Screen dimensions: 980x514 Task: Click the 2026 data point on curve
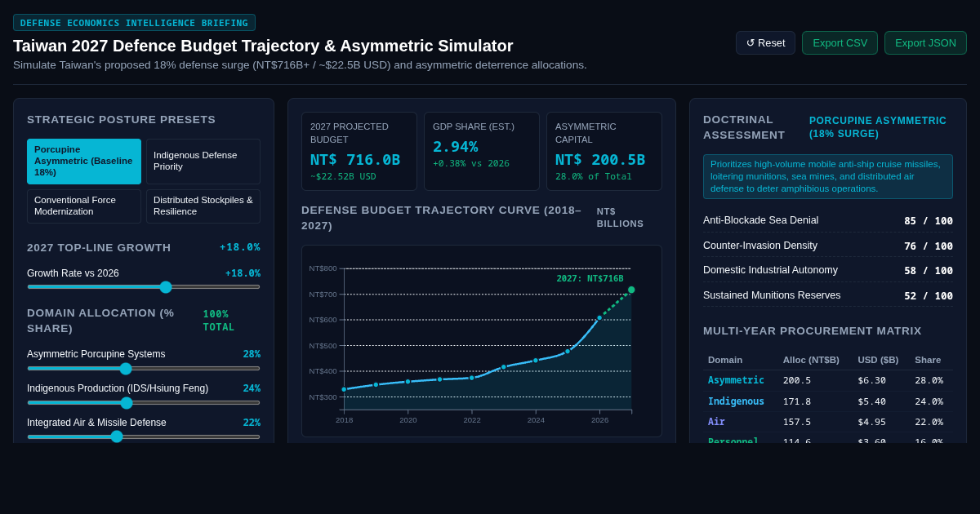599,317
